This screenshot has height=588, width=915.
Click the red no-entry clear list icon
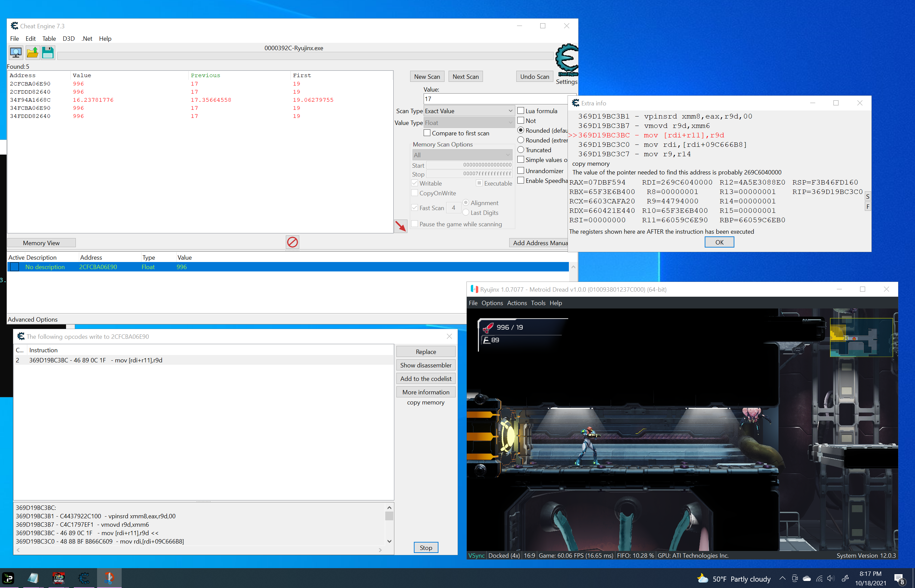pos(292,242)
